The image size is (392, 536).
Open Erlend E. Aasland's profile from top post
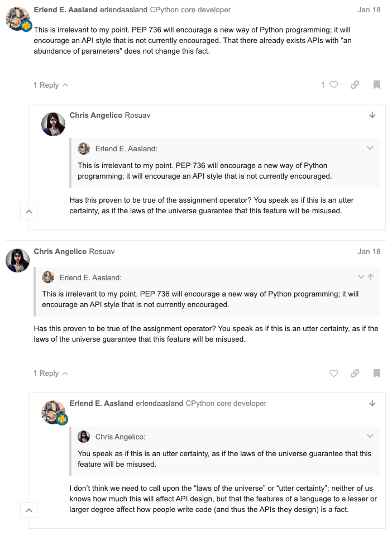coord(64,9)
